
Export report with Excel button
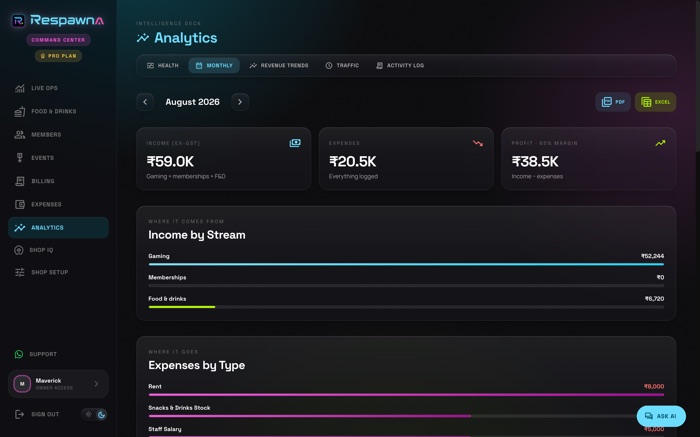click(655, 102)
